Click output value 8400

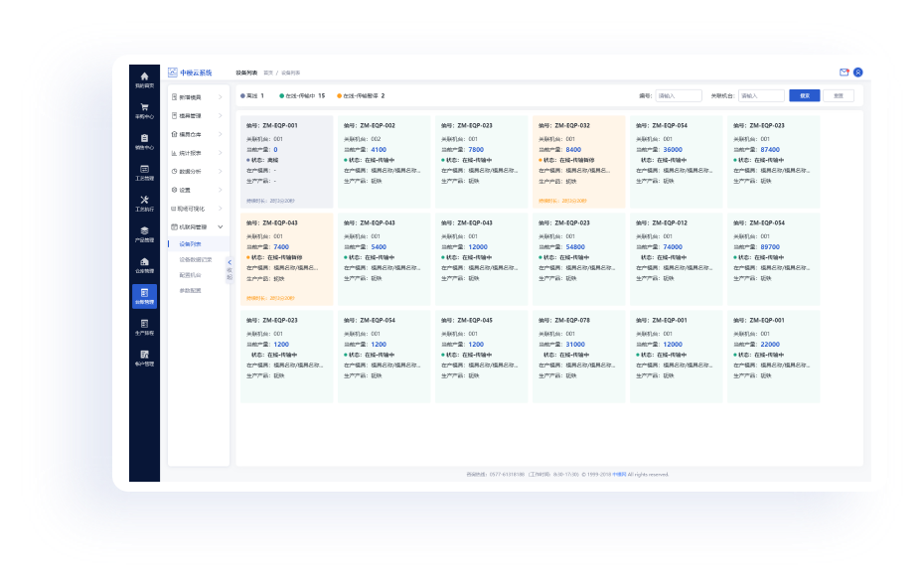pyautogui.click(x=573, y=150)
